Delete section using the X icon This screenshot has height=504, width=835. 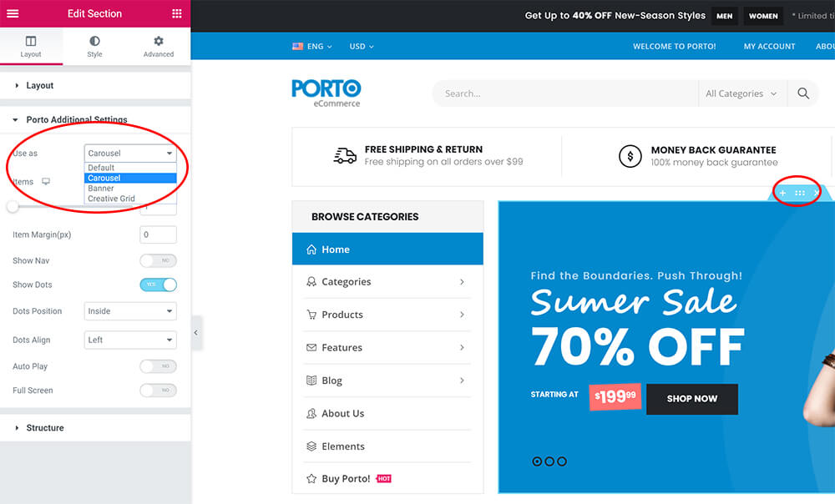[x=817, y=193]
